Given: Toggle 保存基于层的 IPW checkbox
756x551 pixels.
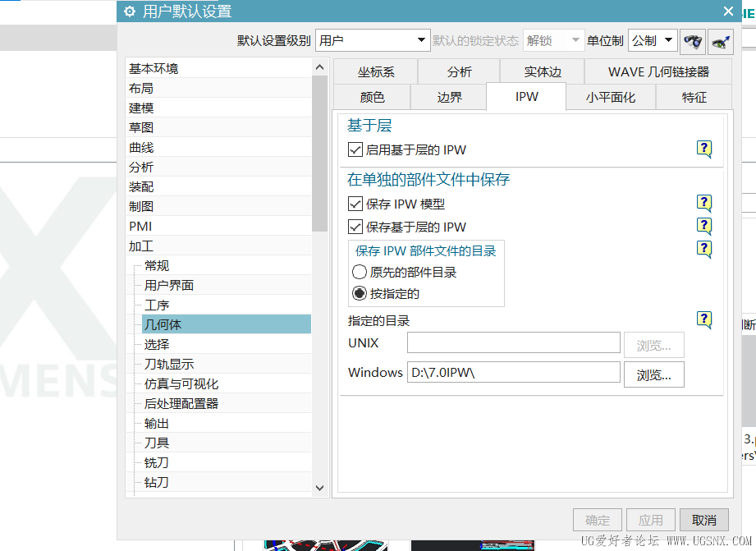Looking at the screenshot, I should 355,227.
